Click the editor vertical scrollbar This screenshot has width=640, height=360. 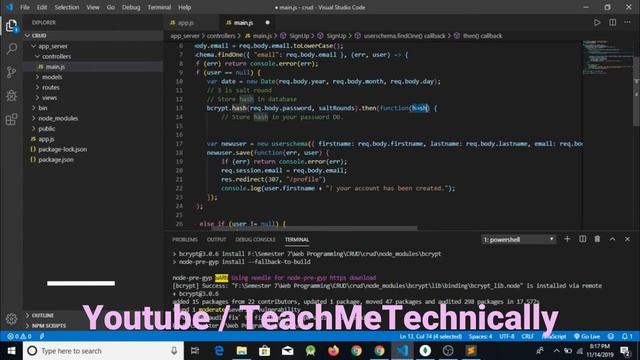tap(636, 91)
